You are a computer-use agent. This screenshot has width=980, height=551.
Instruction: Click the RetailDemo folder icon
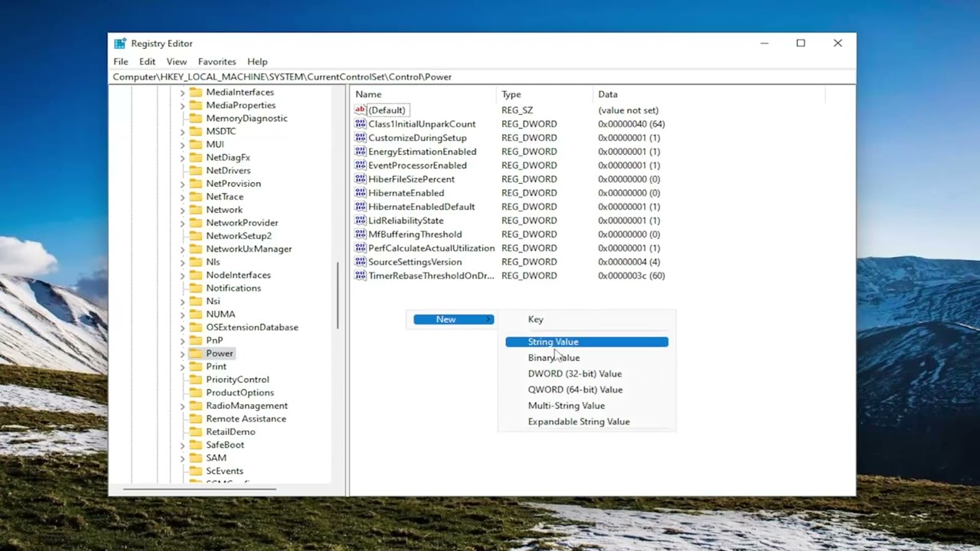pyautogui.click(x=195, y=432)
